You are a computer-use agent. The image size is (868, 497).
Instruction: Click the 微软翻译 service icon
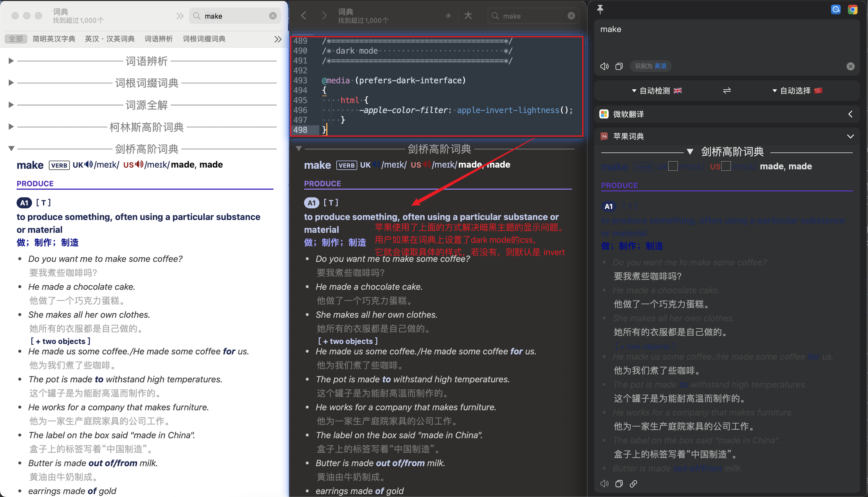(x=604, y=114)
